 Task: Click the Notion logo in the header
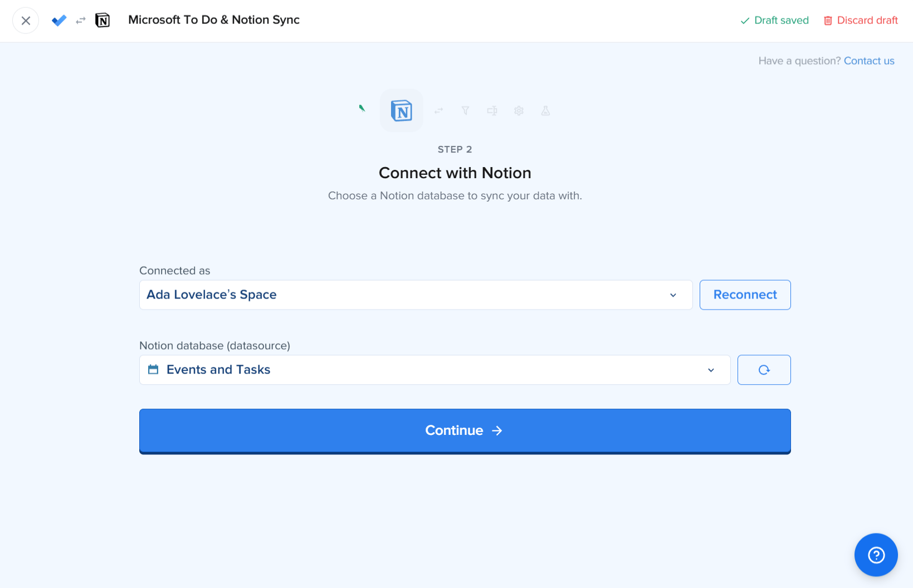102,21
